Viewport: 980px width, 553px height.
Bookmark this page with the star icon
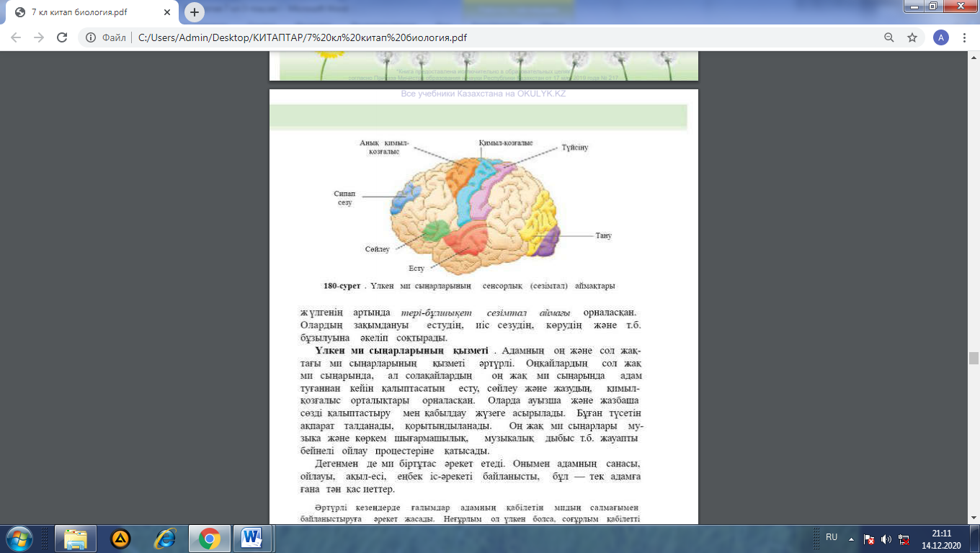point(912,37)
